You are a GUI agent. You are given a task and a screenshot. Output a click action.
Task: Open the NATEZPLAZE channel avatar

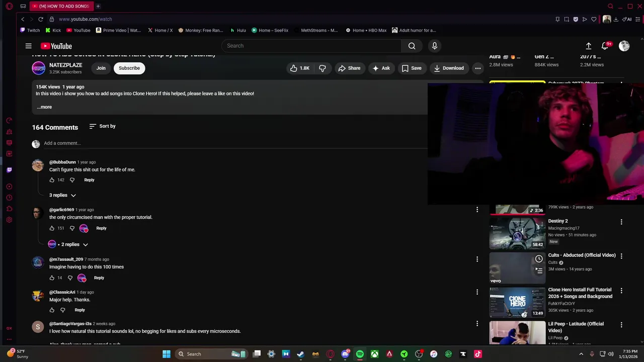pos(39,68)
